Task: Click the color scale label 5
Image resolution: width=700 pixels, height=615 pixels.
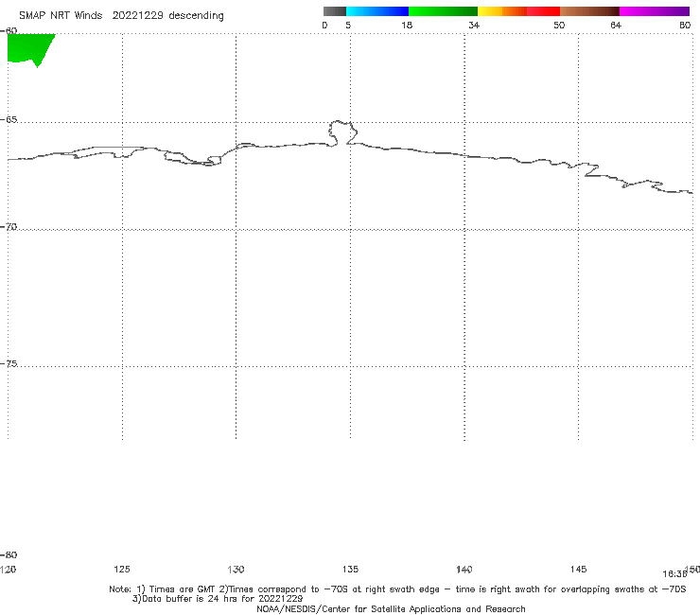Action: click(x=348, y=25)
